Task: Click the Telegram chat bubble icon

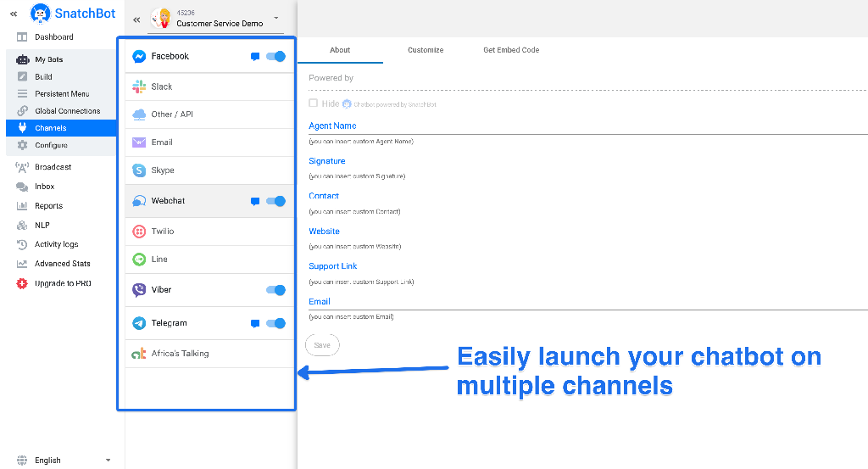Action: tap(255, 324)
